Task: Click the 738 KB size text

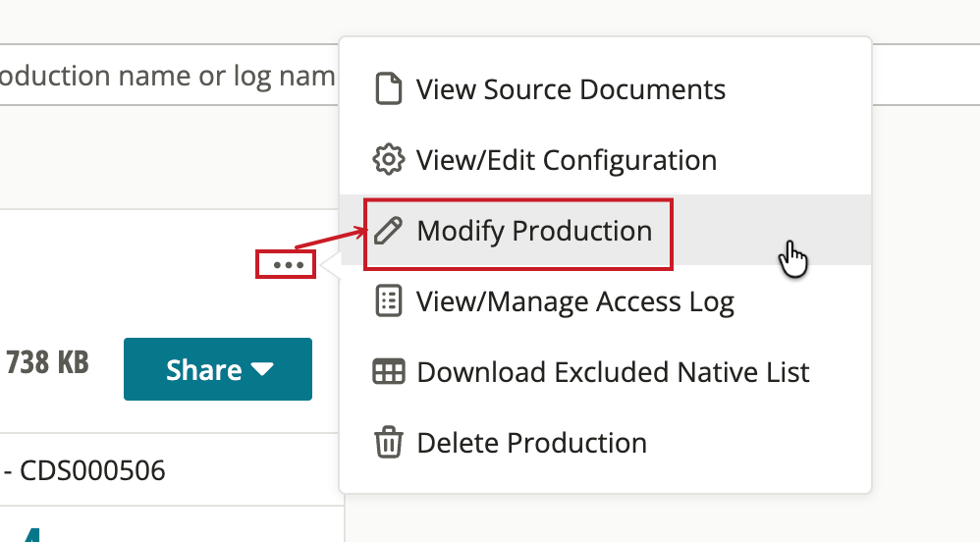Action: 47,362
